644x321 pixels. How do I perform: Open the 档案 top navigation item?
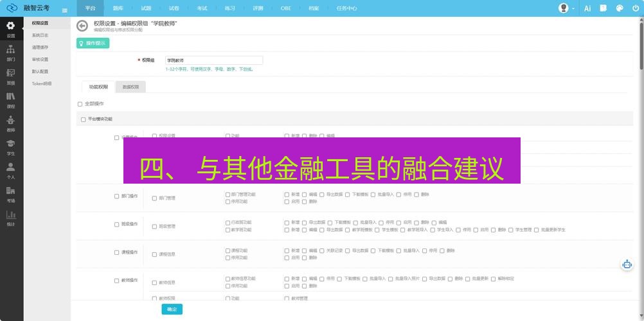[x=314, y=8]
